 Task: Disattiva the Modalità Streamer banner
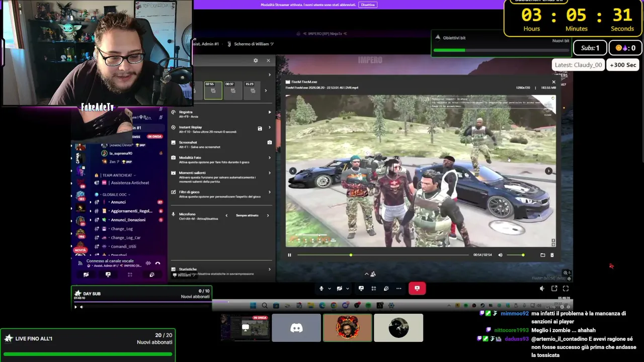click(368, 5)
